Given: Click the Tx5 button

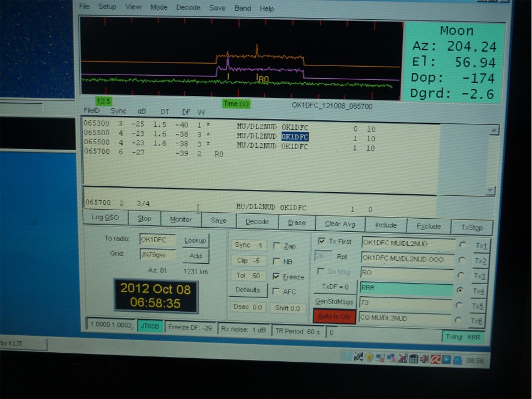Looking at the screenshot, I should pos(477,306).
